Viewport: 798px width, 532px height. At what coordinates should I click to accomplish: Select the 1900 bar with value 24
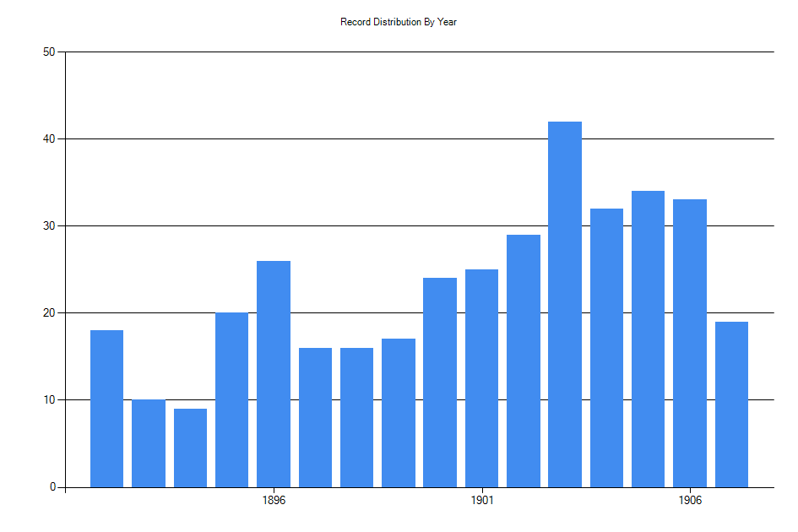[x=440, y=383]
